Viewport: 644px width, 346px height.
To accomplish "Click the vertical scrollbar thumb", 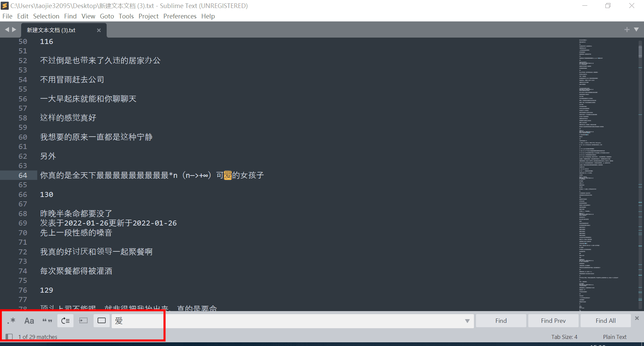I will tap(640, 51).
